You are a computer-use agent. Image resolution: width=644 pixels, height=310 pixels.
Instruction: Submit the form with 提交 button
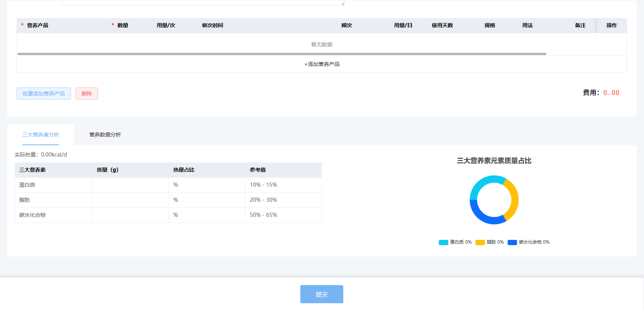[321, 294]
